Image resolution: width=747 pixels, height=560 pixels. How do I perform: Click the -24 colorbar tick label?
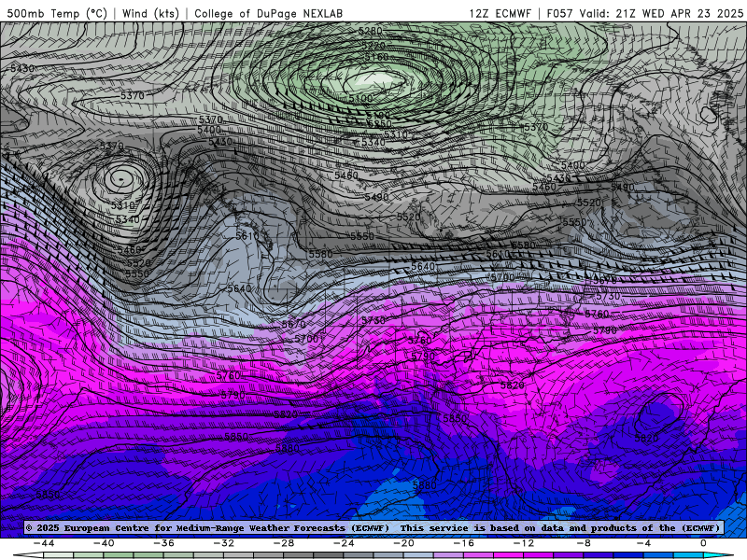344,543
